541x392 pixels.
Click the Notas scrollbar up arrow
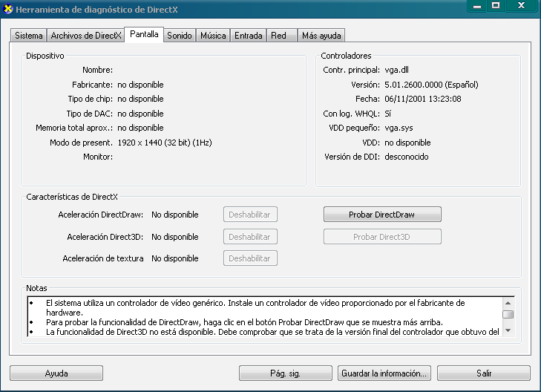tap(508, 303)
